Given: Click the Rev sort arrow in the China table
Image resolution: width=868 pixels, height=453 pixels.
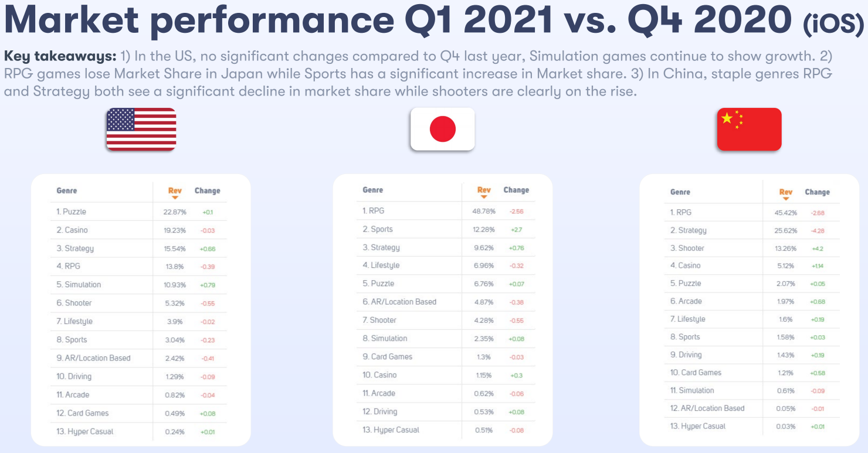Looking at the screenshot, I should point(786,199).
